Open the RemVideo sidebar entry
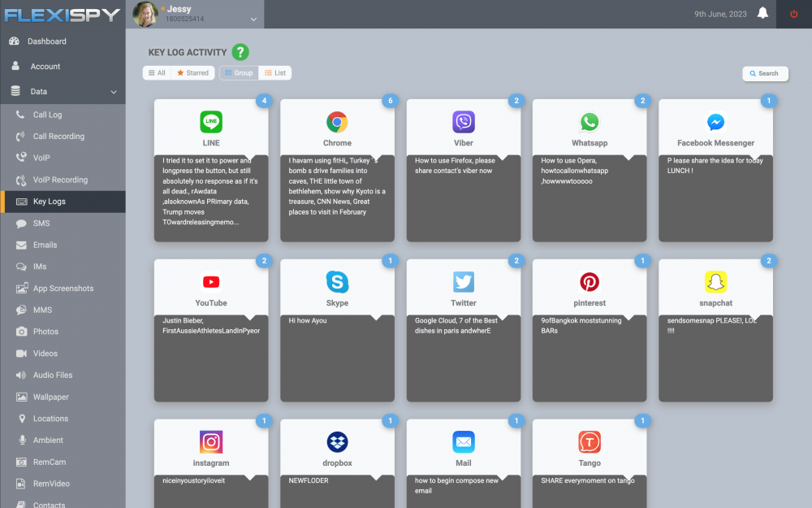The height and width of the screenshot is (508, 812). point(63,484)
